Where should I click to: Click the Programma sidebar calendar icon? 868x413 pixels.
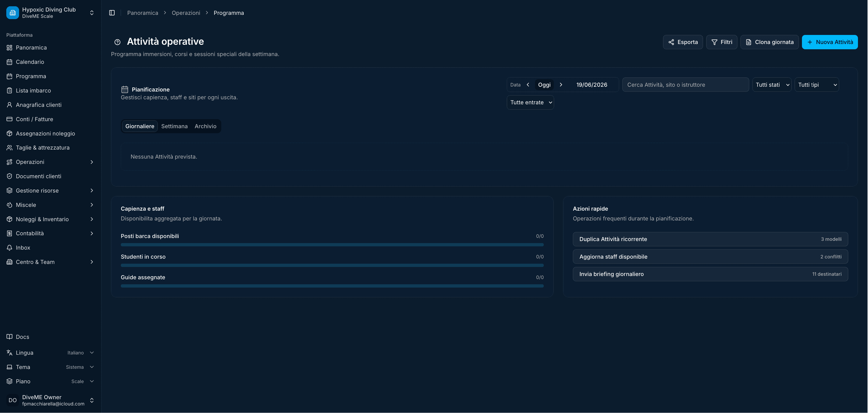10,76
